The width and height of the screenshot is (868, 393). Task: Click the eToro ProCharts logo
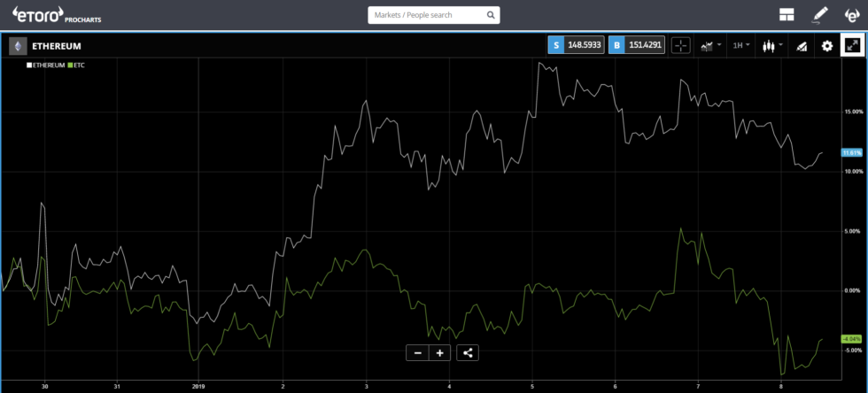(x=50, y=14)
